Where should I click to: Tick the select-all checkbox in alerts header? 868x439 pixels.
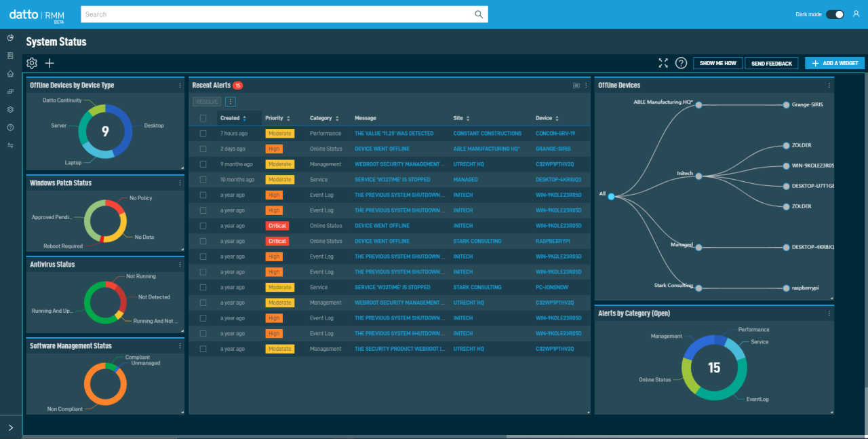point(203,118)
